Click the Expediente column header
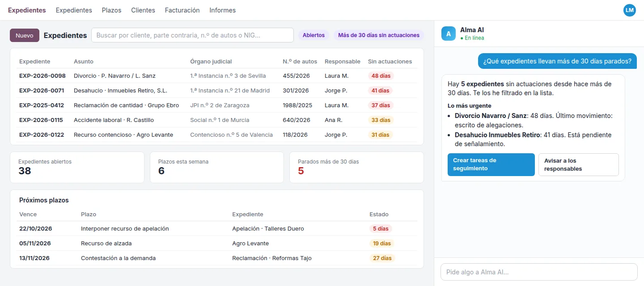 point(35,62)
